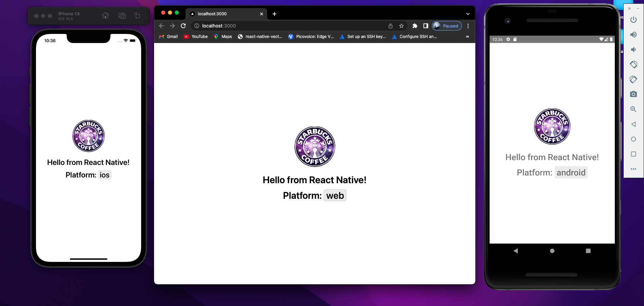Rotate the iPhone 13 simulator device

[137, 16]
